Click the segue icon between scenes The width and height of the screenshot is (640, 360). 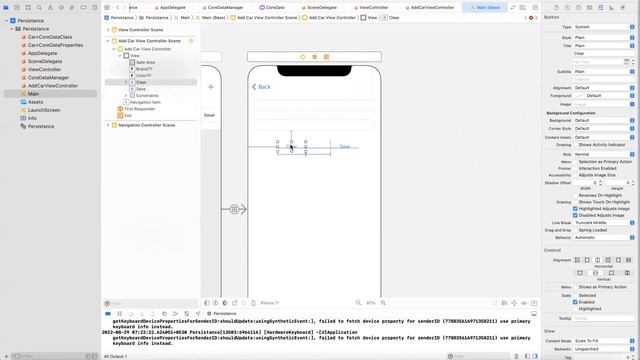tap(234, 209)
